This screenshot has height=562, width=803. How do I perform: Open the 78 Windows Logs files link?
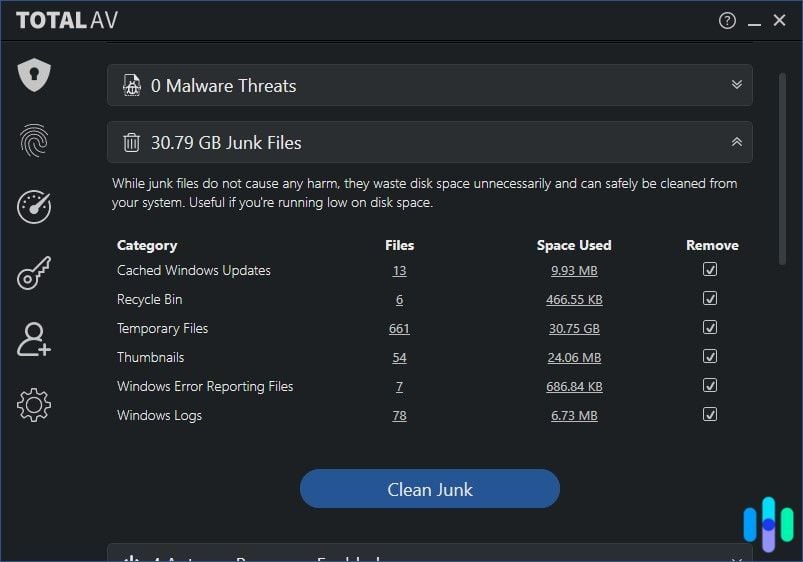(x=399, y=416)
